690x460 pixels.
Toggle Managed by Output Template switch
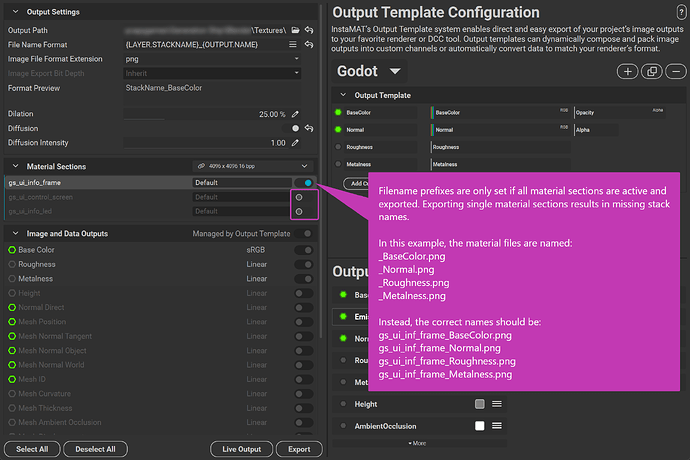304,233
